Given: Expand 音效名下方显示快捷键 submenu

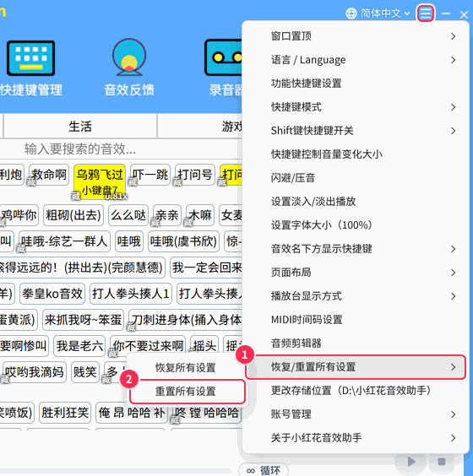Looking at the screenshot, I should point(356,249).
